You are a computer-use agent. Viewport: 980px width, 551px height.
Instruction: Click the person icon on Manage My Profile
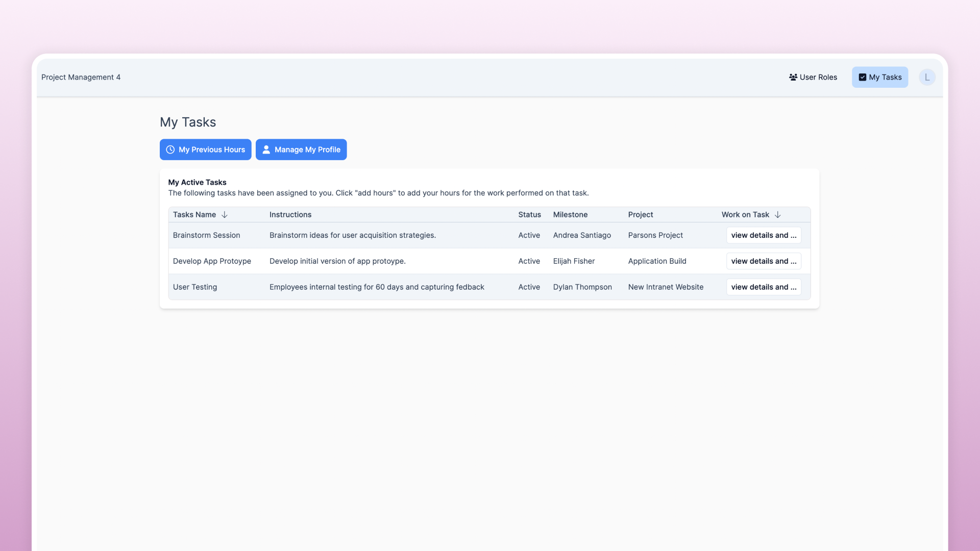click(x=266, y=149)
